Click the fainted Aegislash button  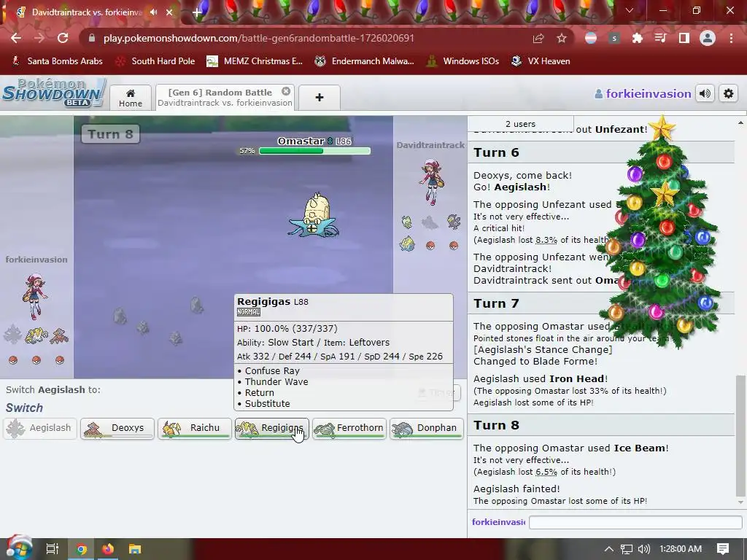coord(40,428)
